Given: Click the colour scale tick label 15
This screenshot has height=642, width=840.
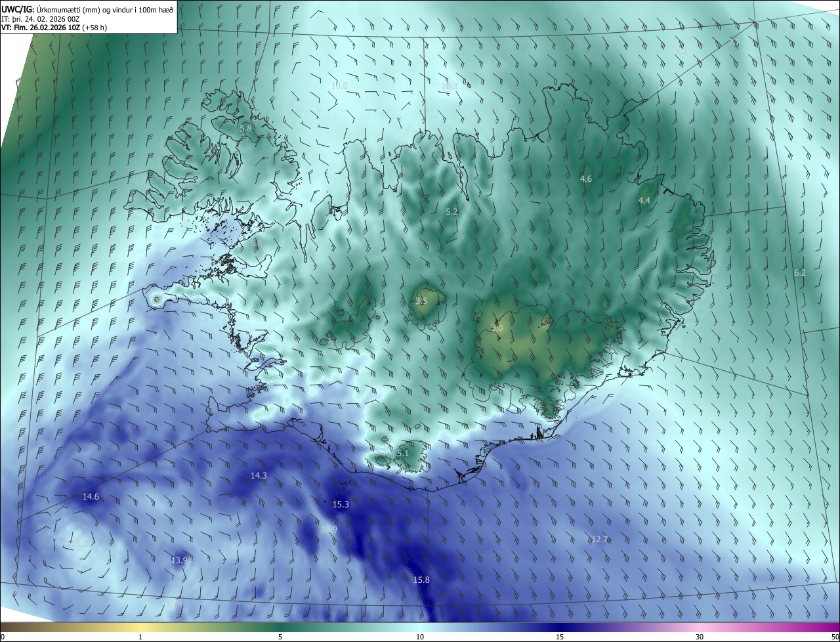Looking at the screenshot, I should [560, 637].
